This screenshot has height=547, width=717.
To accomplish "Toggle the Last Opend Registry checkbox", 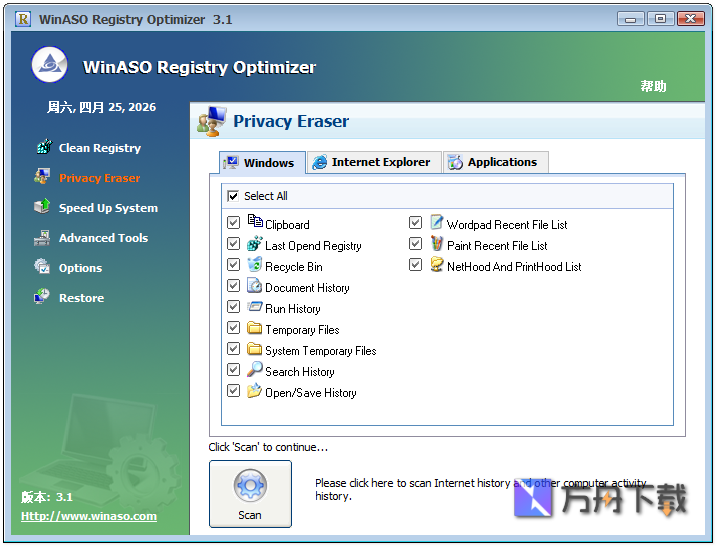I will point(233,244).
